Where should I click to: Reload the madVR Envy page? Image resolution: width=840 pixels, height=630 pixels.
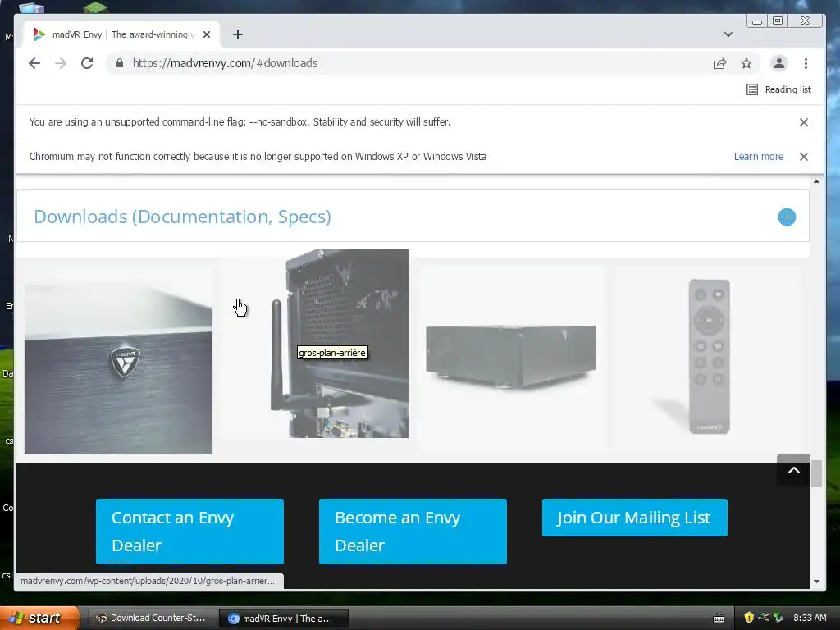click(87, 63)
